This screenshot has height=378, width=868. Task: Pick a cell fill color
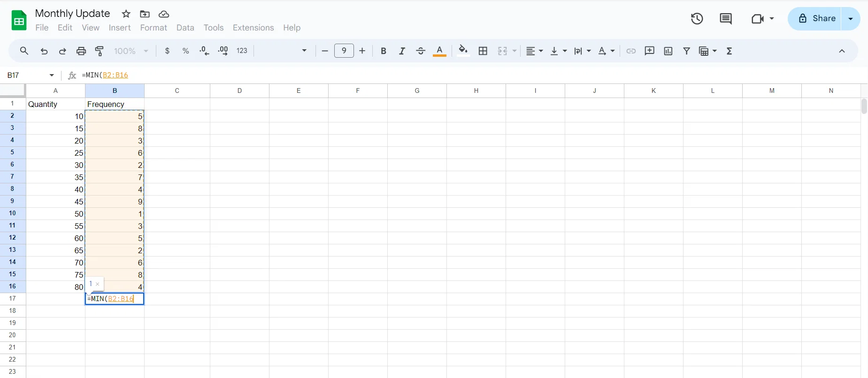[463, 51]
